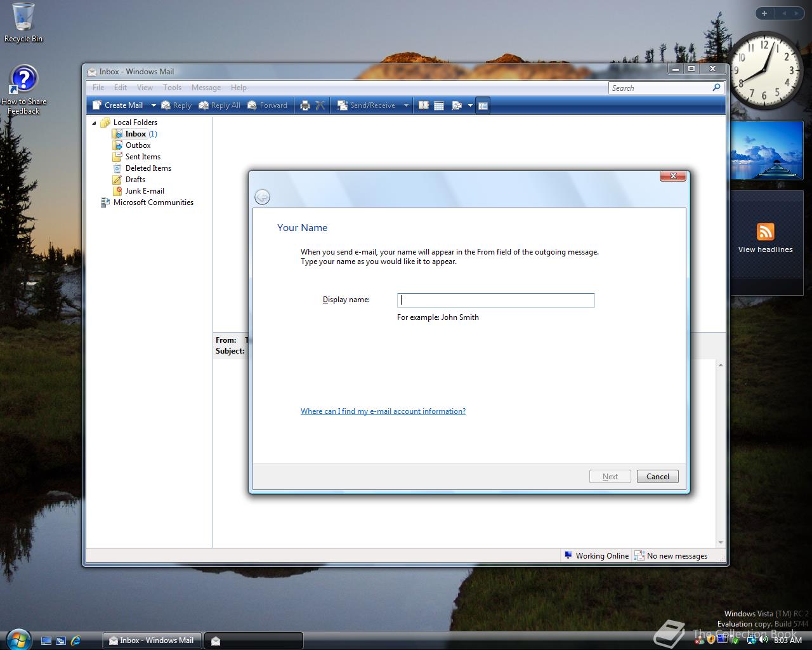Click the Find toolbar icon
This screenshot has height=650, width=812.
click(457, 105)
